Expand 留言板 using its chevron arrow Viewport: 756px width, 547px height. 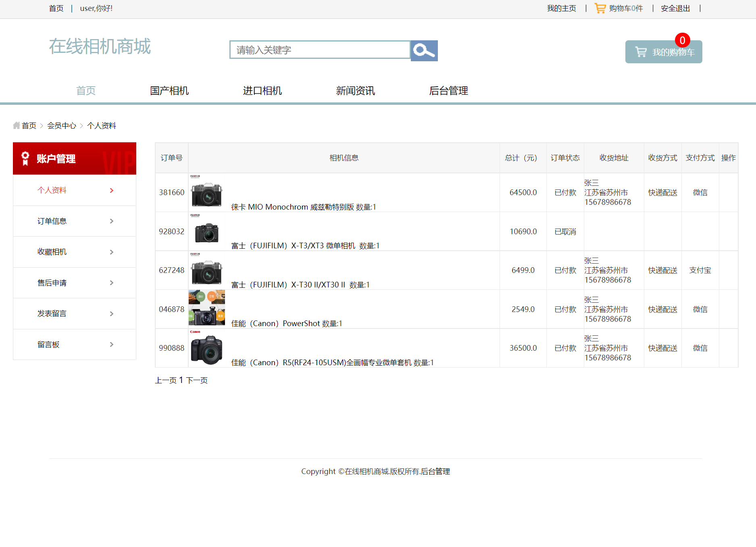tap(112, 344)
